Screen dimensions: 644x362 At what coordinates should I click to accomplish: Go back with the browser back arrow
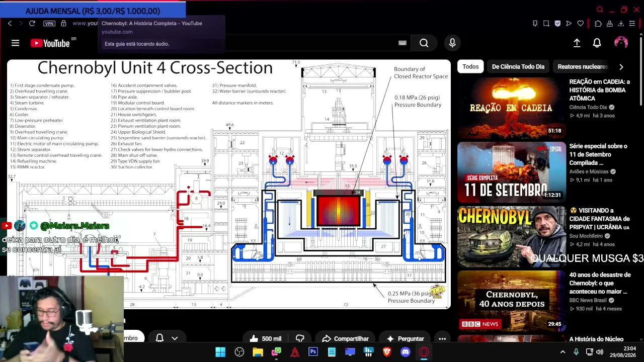click(x=10, y=23)
